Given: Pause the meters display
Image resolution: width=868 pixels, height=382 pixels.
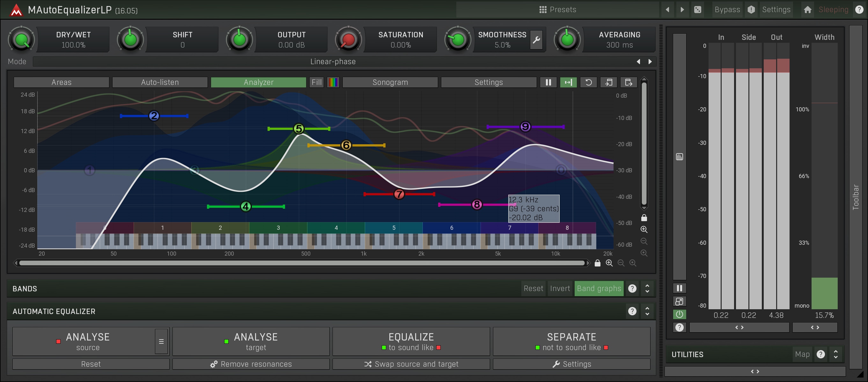Looking at the screenshot, I should (679, 288).
